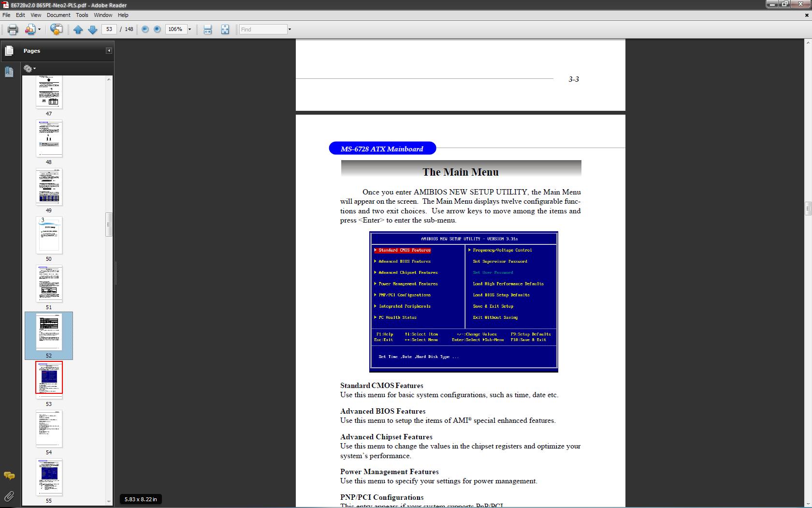The height and width of the screenshot is (508, 812).
Task: Click the 'Pages' panel title
Action: (32, 51)
